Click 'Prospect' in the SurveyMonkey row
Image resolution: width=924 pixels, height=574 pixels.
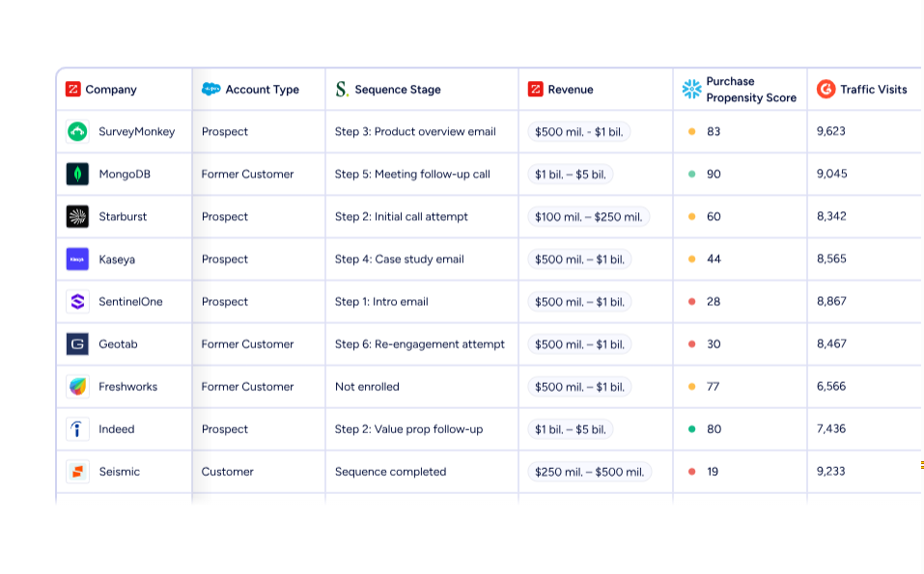(x=225, y=131)
